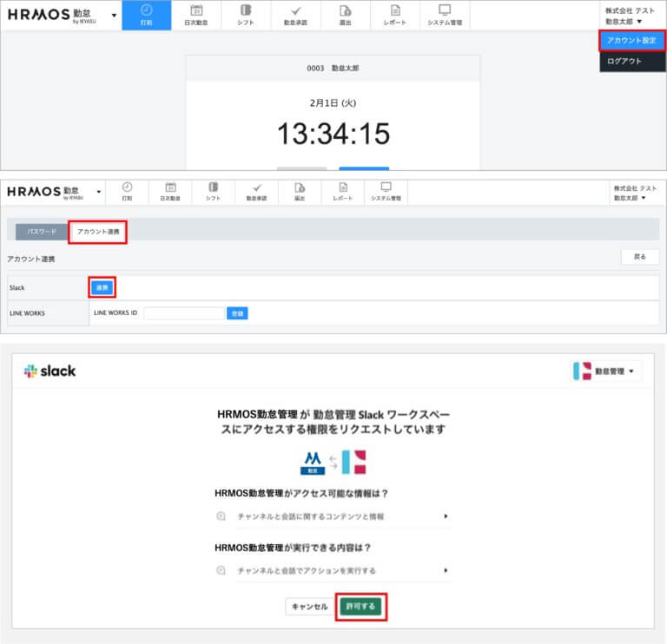The image size is (667, 644).
Task: Click the アカウント連携 section heading
Action: click(31, 259)
